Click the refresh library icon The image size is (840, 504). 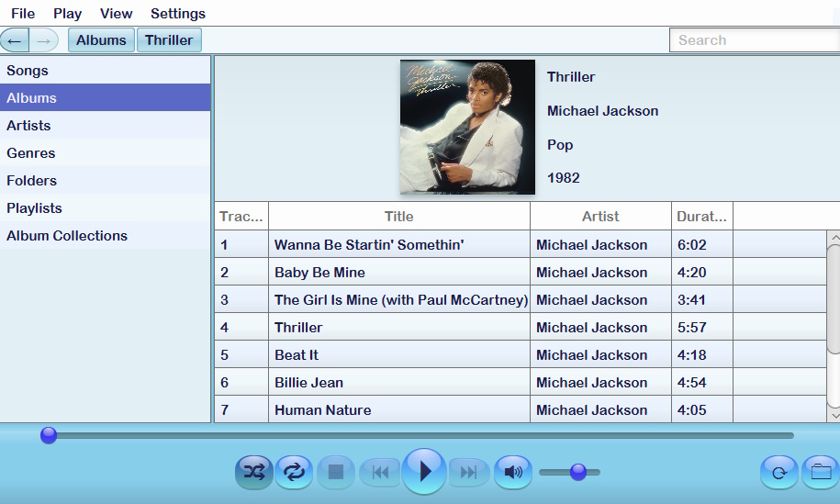point(778,472)
